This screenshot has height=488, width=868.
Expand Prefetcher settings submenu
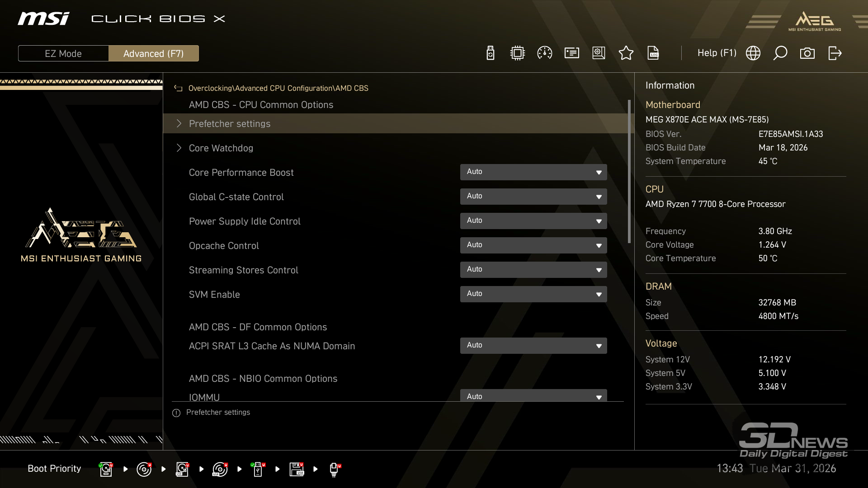(x=230, y=124)
